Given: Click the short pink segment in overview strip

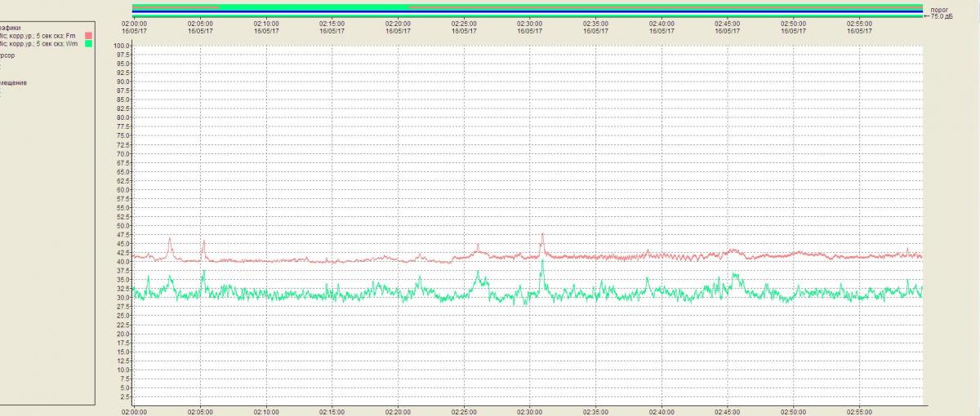Looking at the screenshot, I should [x=176, y=5].
